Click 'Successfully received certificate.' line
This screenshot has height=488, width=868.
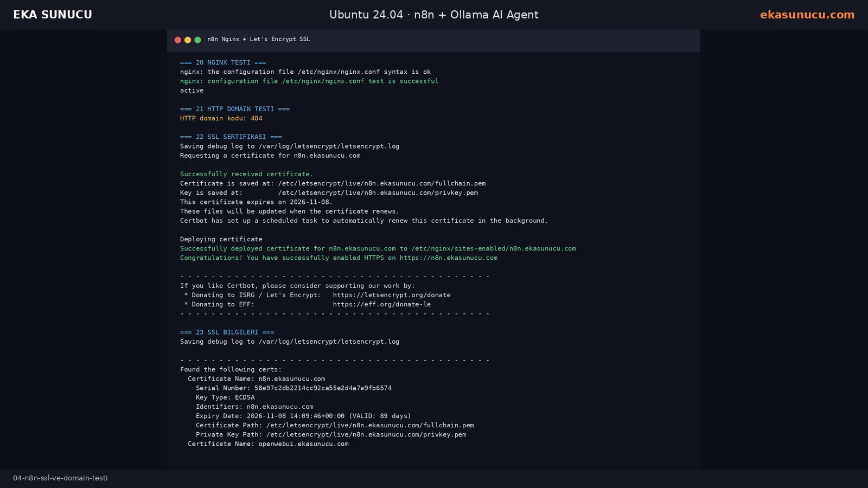click(x=246, y=174)
